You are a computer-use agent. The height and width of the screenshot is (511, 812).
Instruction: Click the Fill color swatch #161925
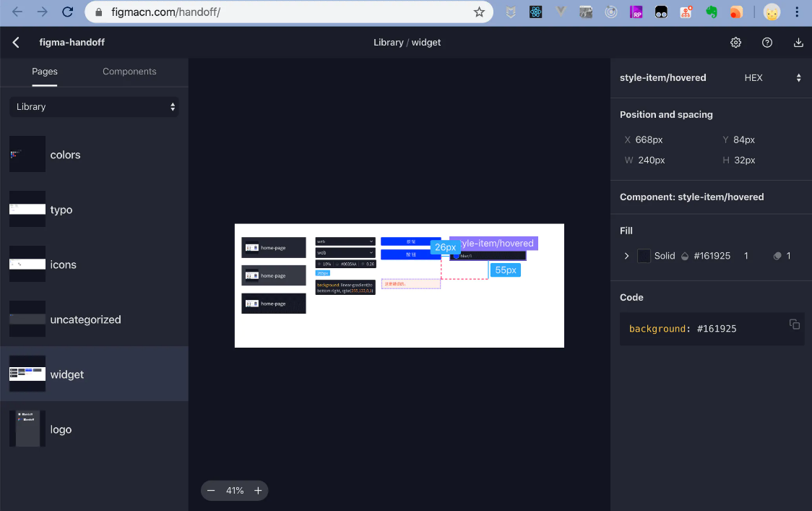coord(644,256)
